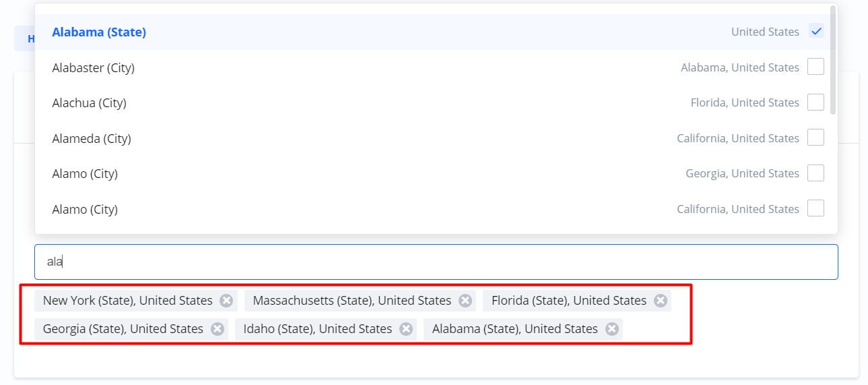
Task: Pick Alameda (City) from the dropdown
Action: (92, 138)
